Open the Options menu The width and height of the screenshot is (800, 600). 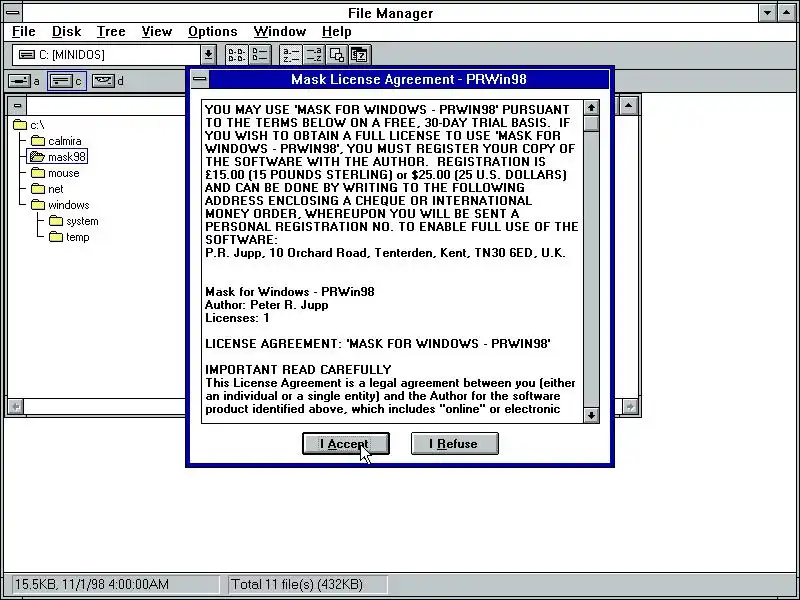click(213, 32)
